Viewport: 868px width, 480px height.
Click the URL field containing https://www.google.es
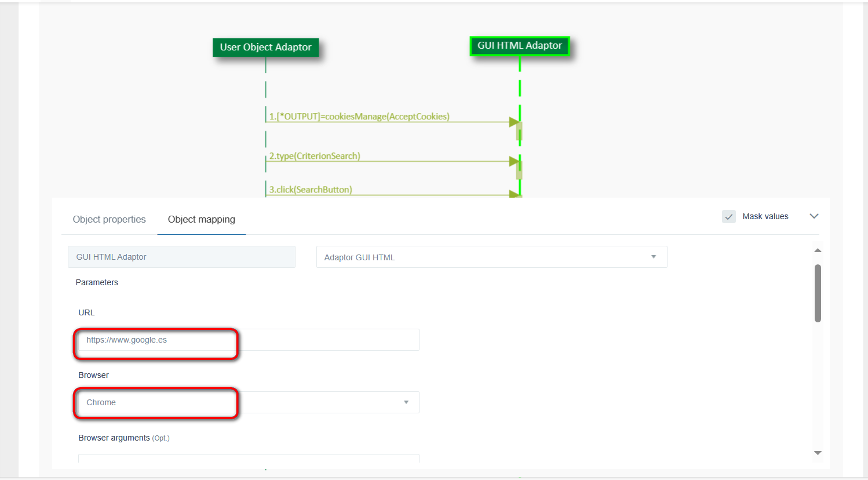coord(249,340)
